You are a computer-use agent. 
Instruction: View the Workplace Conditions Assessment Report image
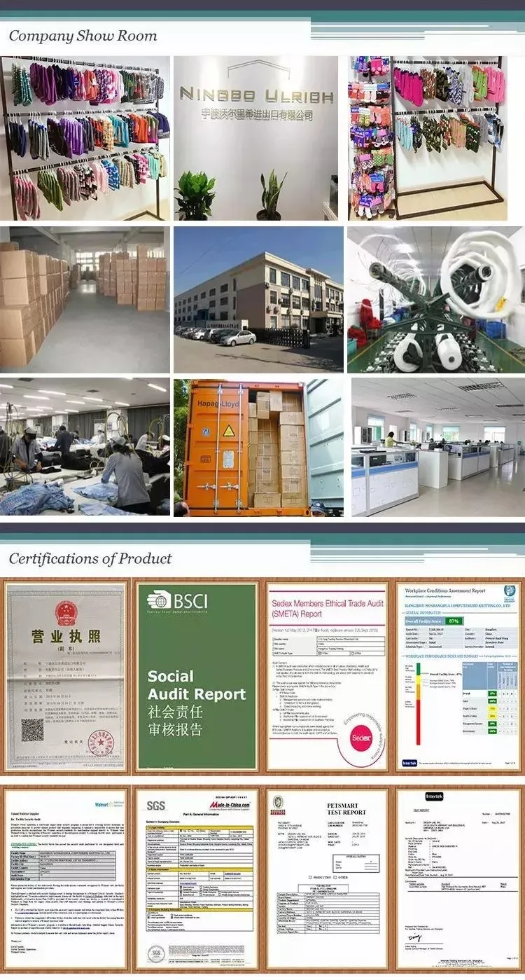coord(459,677)
